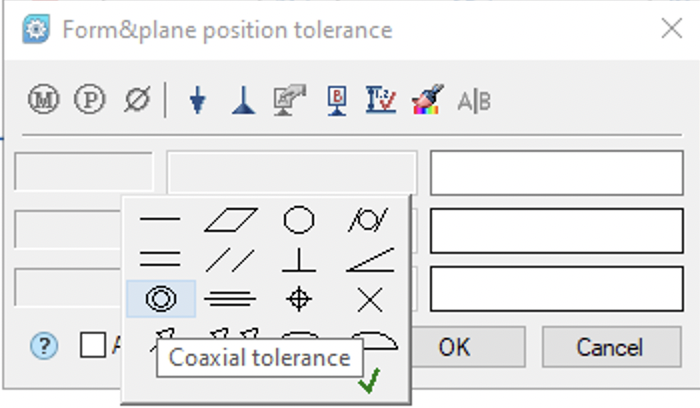This screenshot has height=408, width=700.
Task: Choose the flatness parallelogram symbol
Action: (231, 219)
